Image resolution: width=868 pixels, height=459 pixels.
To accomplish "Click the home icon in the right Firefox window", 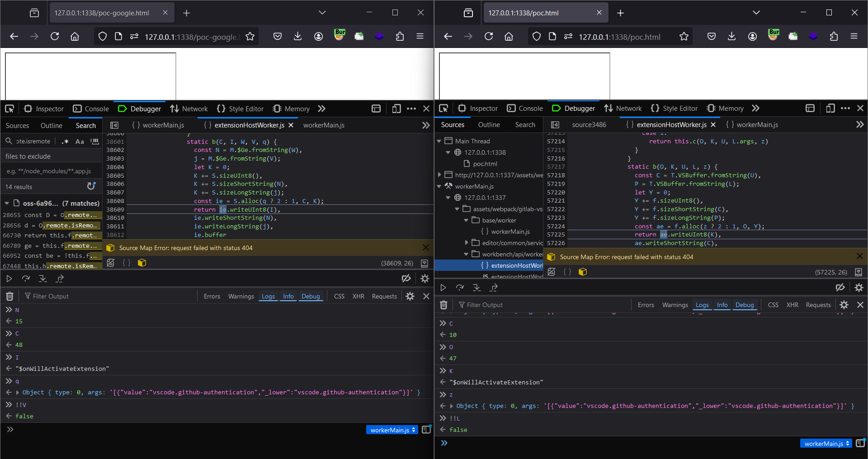I will 509,36.
